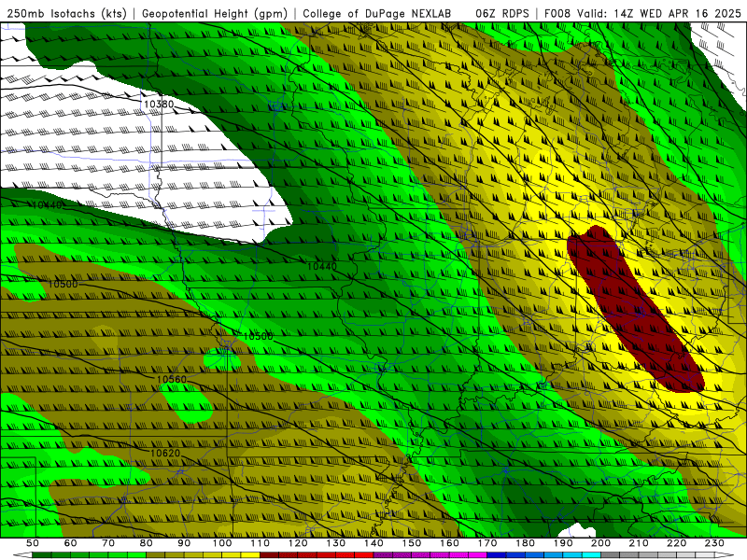The image size is (747, 560).
Task: Click the color scale label 70
Action: (108, 543)
